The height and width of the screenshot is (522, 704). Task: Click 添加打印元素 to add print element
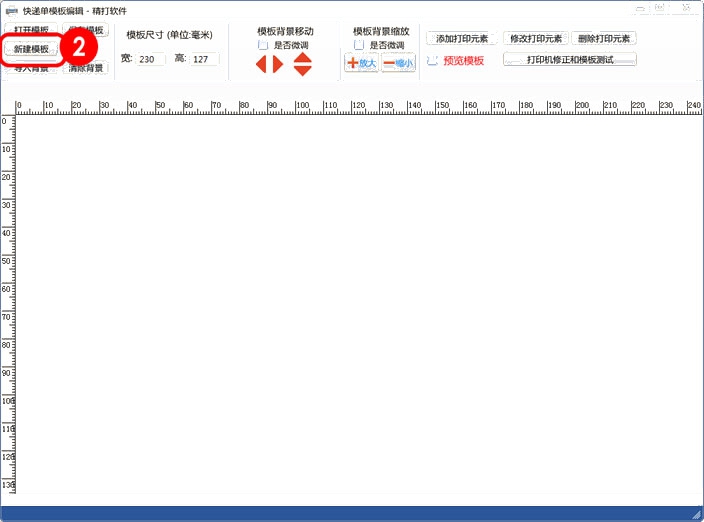click(x=461, y=39)
